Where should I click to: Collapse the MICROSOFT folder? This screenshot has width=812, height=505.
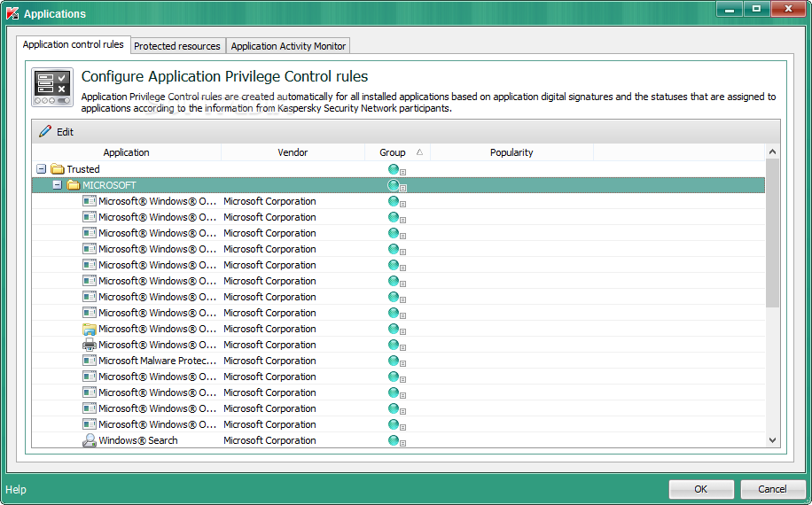coord(58,185)
